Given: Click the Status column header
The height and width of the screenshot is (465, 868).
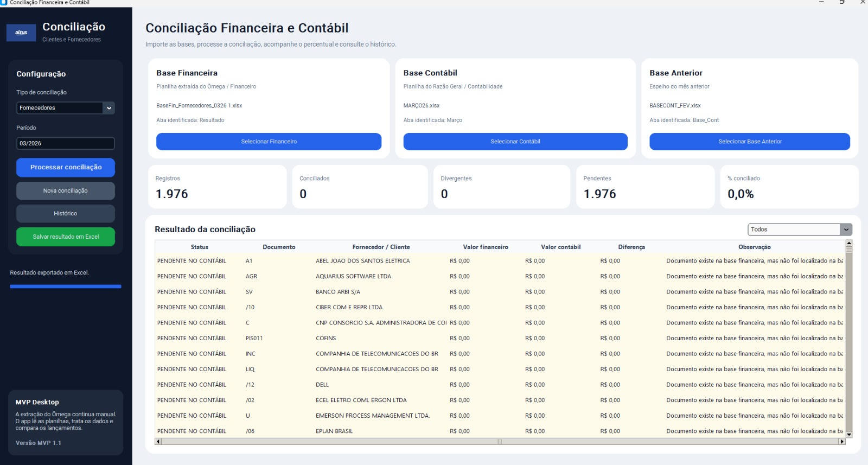Looking at the screenshot, I should pyautogui.click(x=200, y=247).
